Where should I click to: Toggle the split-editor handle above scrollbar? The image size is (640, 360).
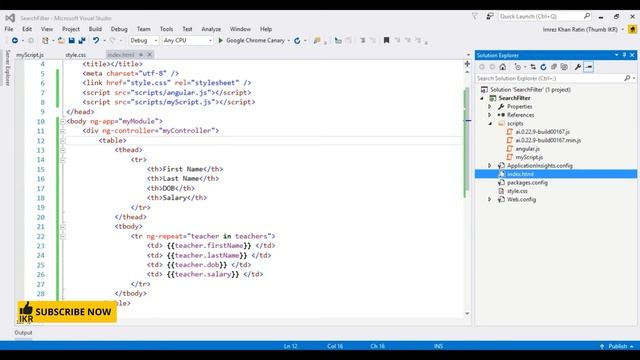(x=467, y=64)
